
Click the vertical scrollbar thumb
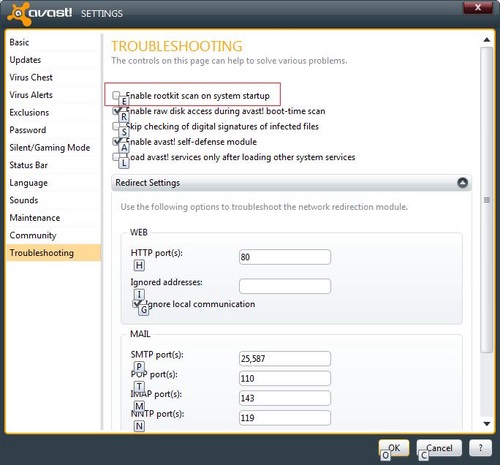click(487, 199)
